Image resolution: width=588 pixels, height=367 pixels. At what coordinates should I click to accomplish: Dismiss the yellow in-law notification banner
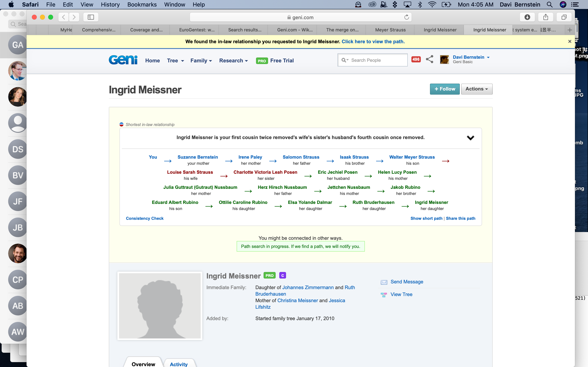tap(570, 42)
